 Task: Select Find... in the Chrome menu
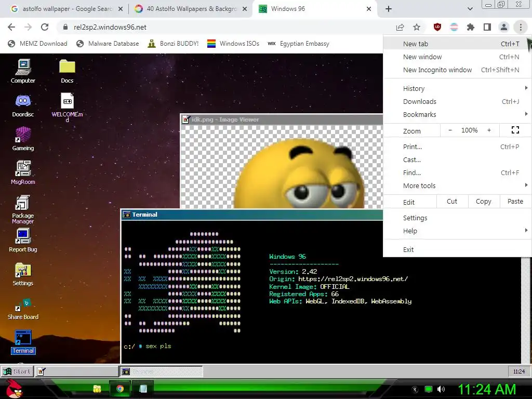point(457,172)
